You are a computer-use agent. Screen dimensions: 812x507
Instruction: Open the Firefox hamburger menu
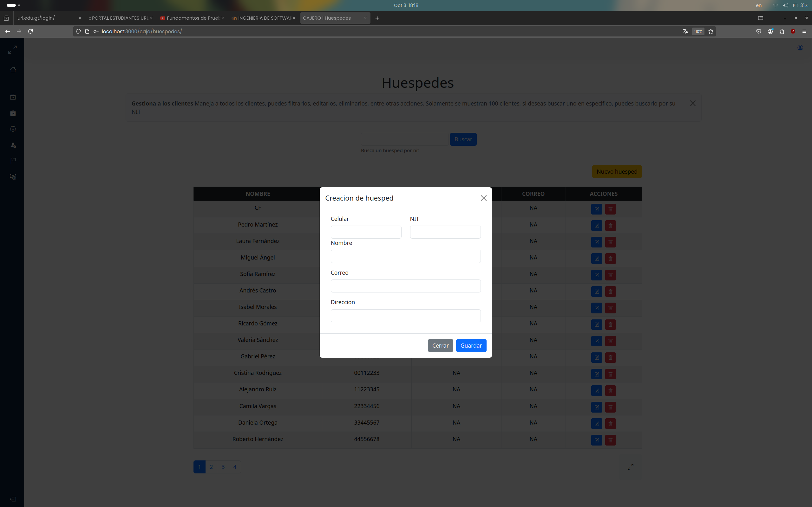pos(804,31)
